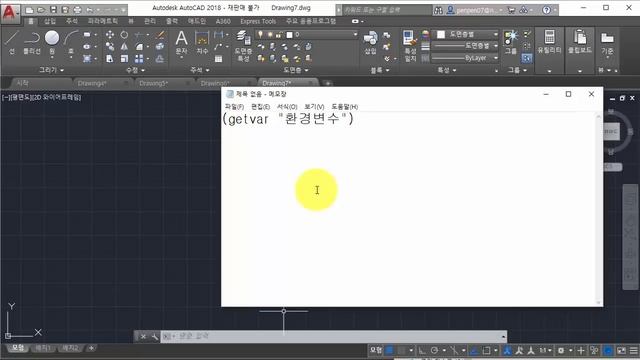Click the customize command line wrench icon
The width and height of the screenshot is (640, 360).
tap(154, 336)
